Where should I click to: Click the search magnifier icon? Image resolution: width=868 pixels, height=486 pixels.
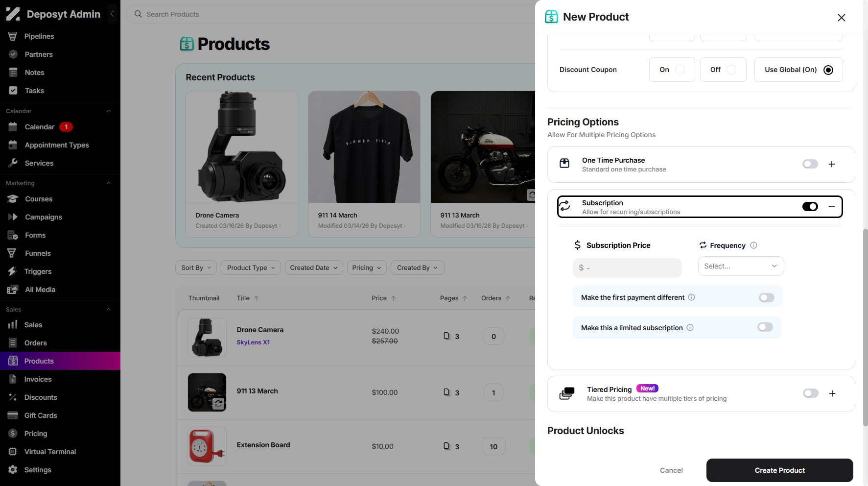(138, 14)
